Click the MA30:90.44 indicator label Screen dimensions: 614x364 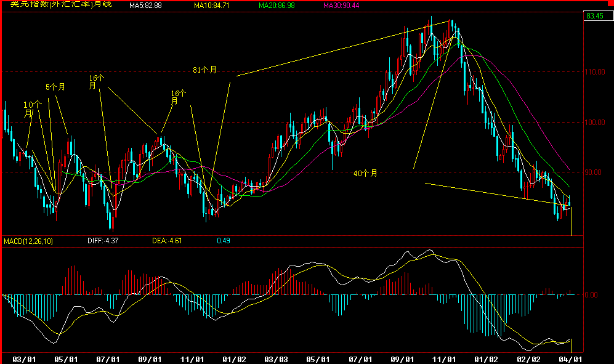pyautogui.click(x=341, y=6)
